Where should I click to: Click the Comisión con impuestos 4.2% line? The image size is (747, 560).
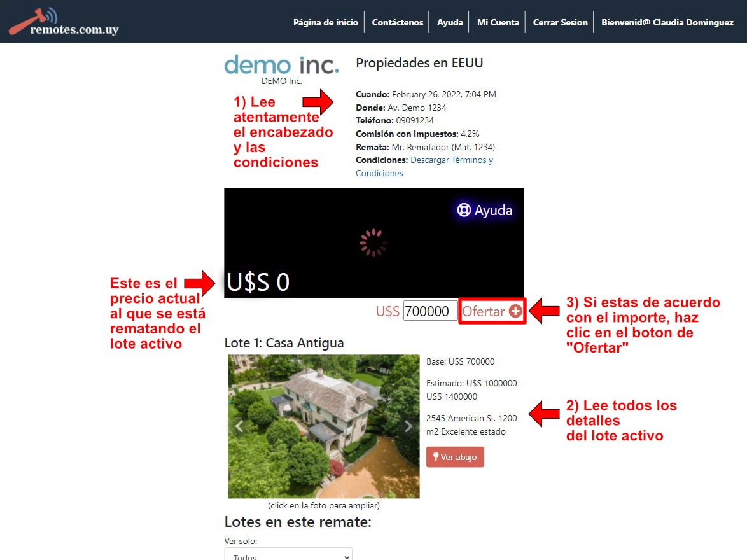(x=417, y=134)
